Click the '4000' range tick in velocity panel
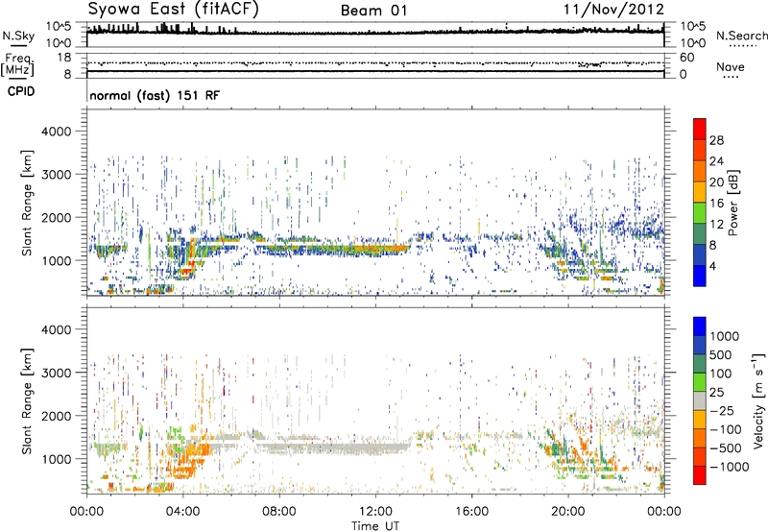768x532 pixels. tap(56, 329)
